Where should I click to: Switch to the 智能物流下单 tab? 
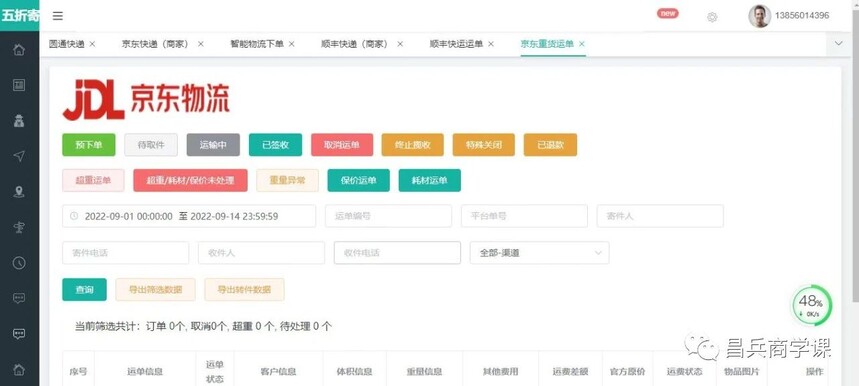tap(257, 44)
